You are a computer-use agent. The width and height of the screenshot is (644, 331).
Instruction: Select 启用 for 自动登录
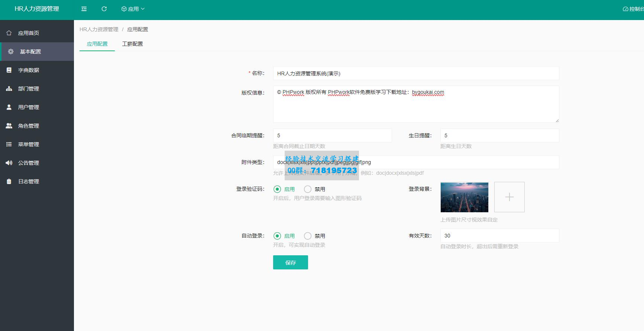click(x=277, y=236)
